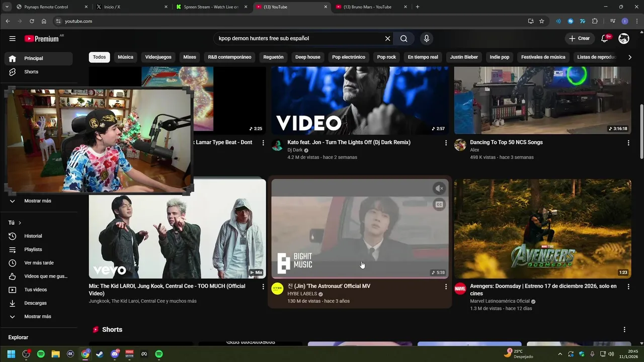Open the Marvel Latinoamérica channel avatar
644x362 pixels.
(x=460, y=289)
